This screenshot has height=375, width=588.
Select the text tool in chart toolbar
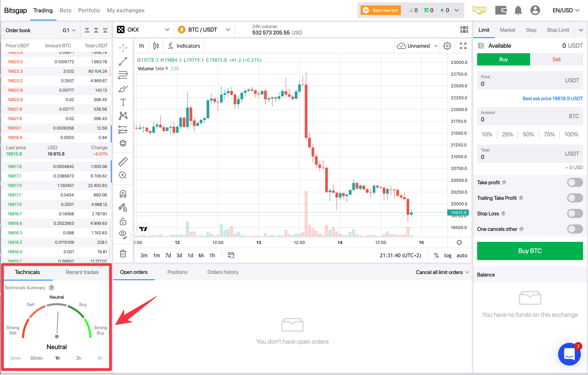click(123, 102)
